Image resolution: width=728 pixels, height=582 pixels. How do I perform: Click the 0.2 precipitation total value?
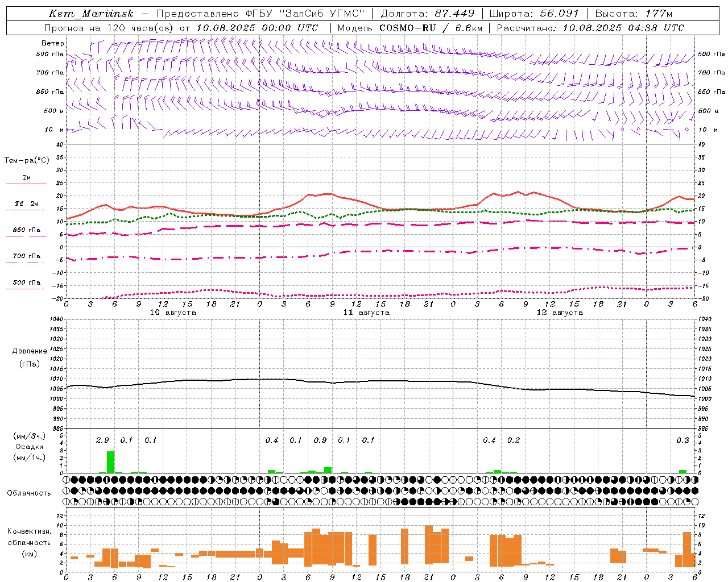[x=514, y=440]
